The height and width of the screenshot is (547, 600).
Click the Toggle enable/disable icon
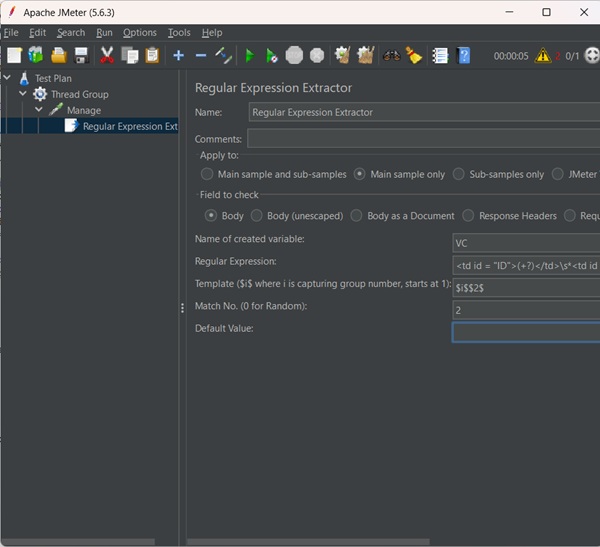point(223,56)
